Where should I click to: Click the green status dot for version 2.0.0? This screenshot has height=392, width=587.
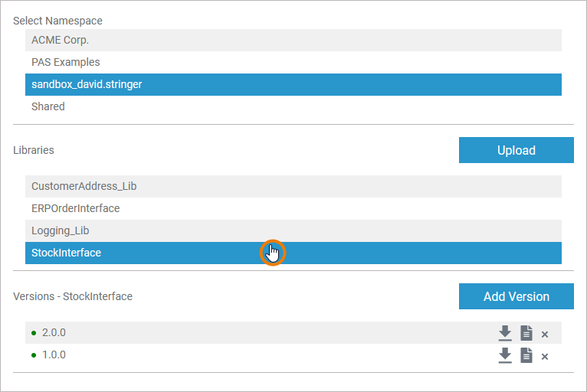pos(34,334)
